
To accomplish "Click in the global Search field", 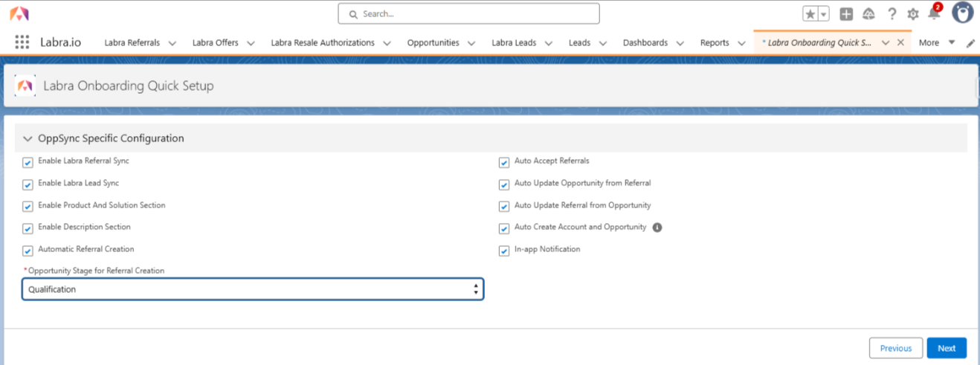I will tap(468, 13).
